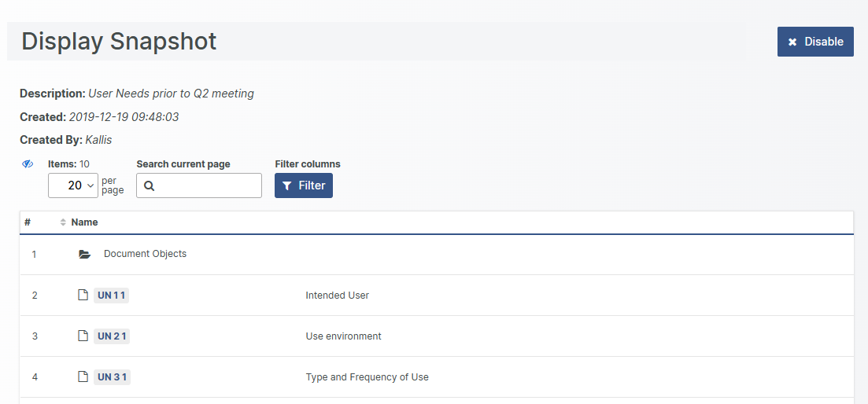868x404 pixels.
Task: Click the folder icon beside Document Objects
Action: tap(85, 255)
